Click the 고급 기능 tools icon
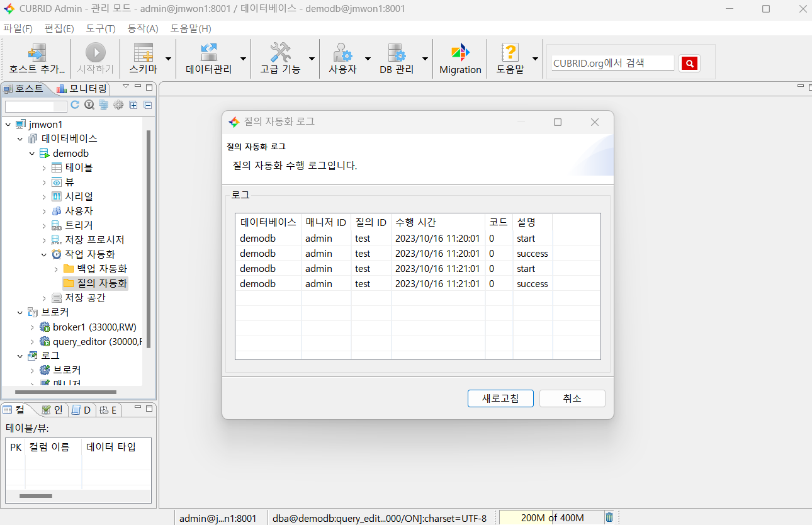 (280, 53)
